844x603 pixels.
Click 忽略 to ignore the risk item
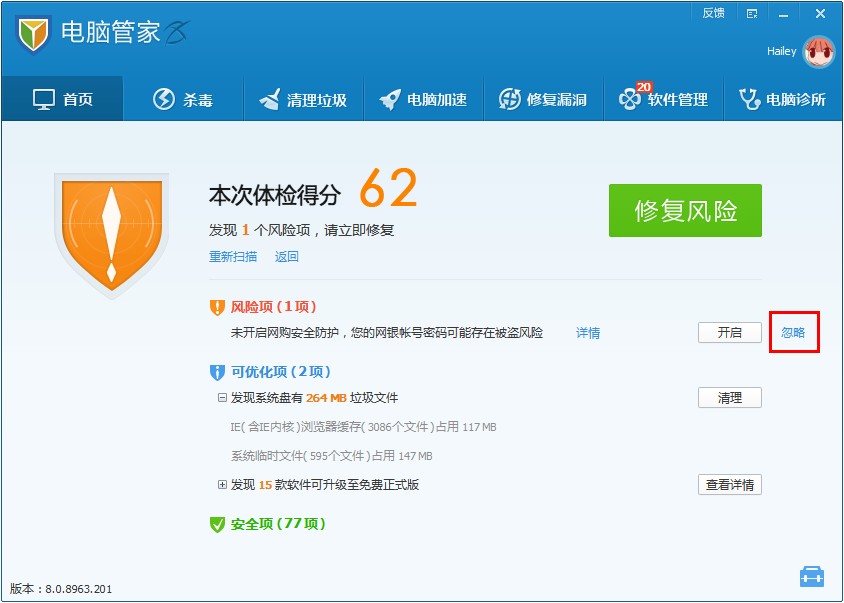click(x=795, y=333)
